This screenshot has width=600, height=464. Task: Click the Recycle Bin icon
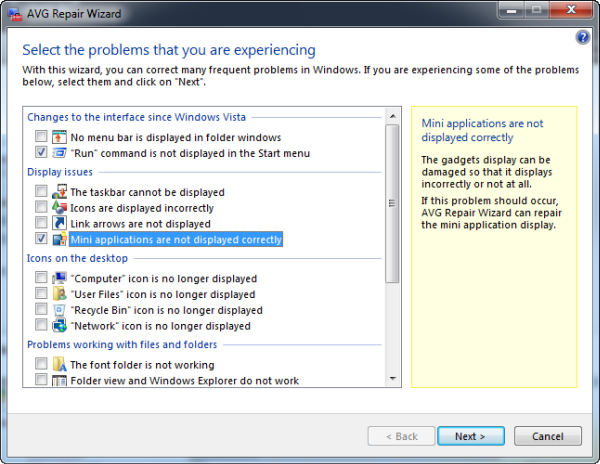(59, 309)
